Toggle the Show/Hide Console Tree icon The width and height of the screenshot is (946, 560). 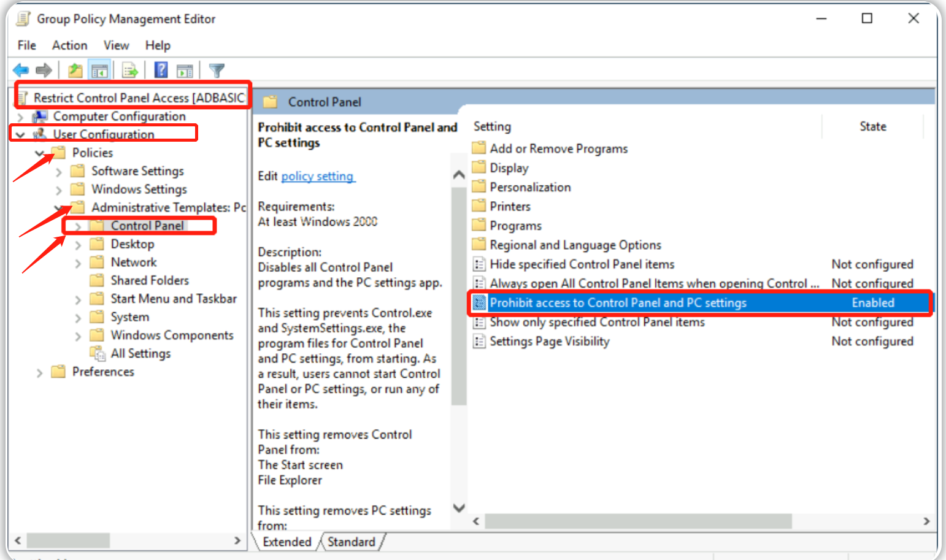(99, 71)
